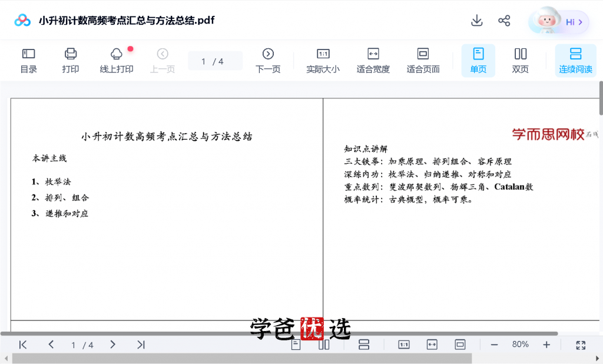Enable 单页 single page mode

tap(478, 61)
